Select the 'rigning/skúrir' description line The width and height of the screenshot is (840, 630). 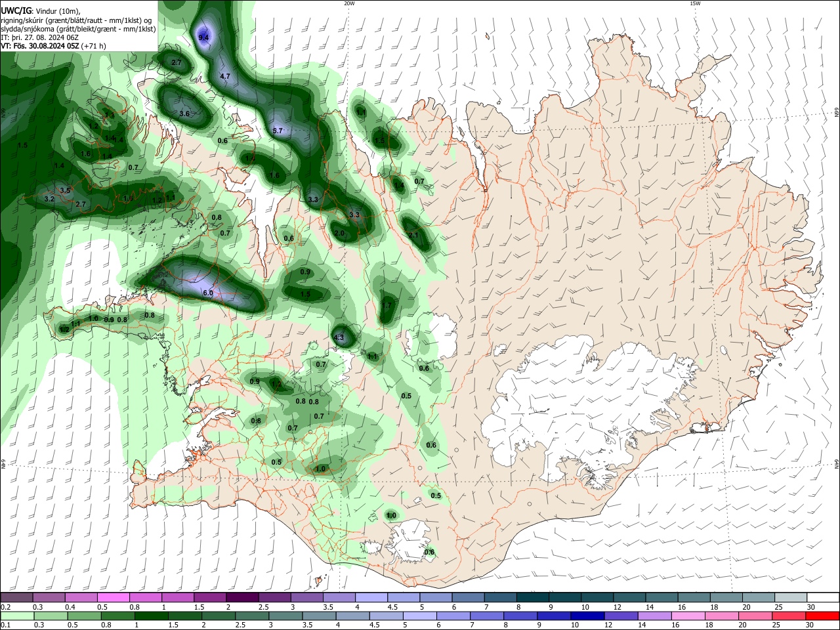pyautogui.click(x=77, y=20)
